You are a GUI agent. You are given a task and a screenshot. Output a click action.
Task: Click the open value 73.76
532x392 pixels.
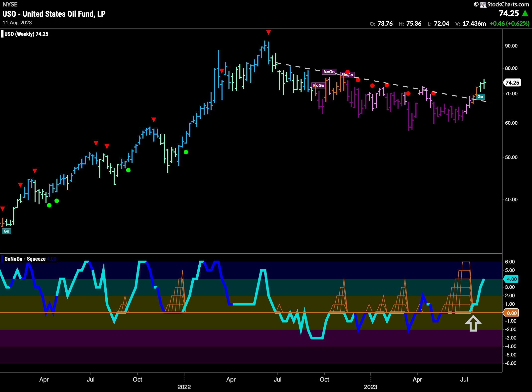(385, 24)
